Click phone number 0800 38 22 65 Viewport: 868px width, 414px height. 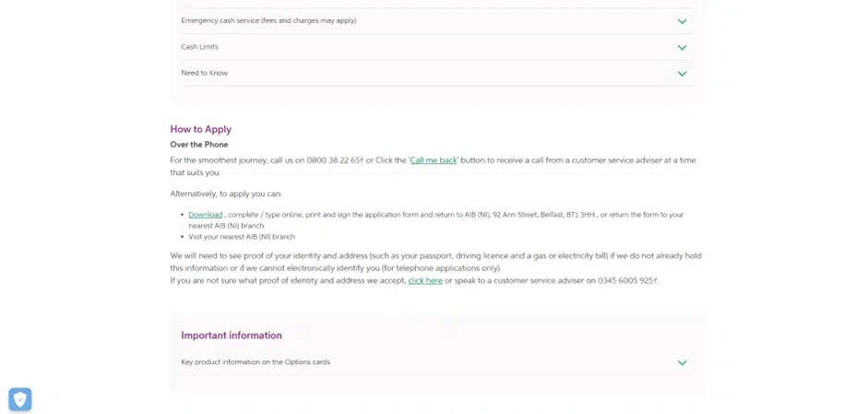334,160
